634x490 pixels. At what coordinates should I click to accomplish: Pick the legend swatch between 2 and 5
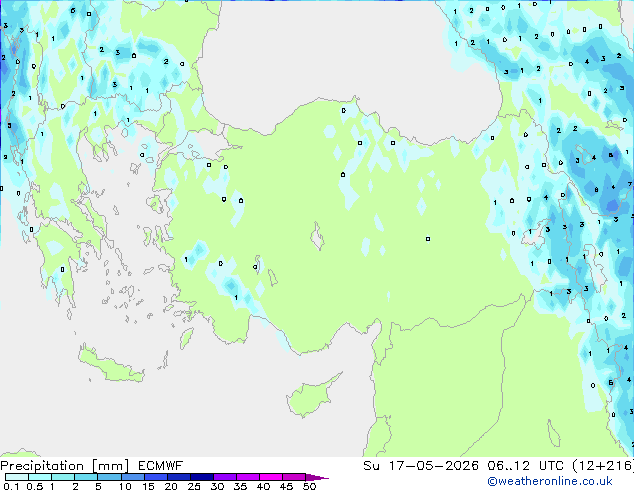(86, 477)
